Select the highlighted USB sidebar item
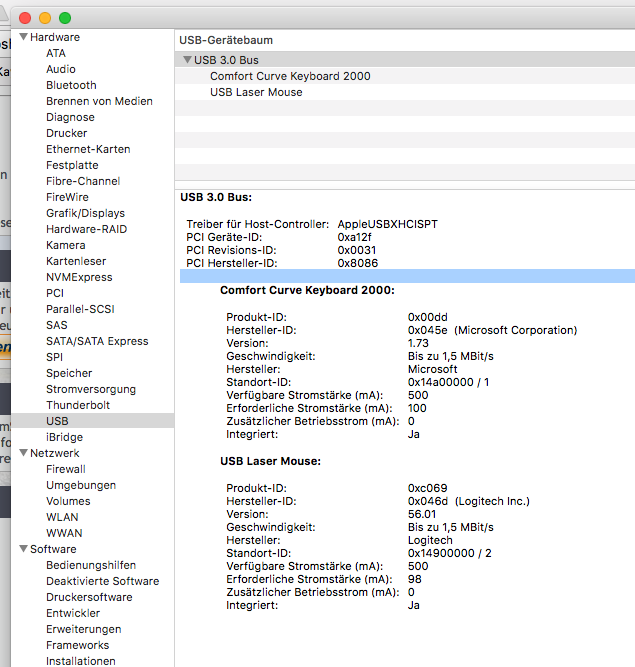 (x=57, y=421)
